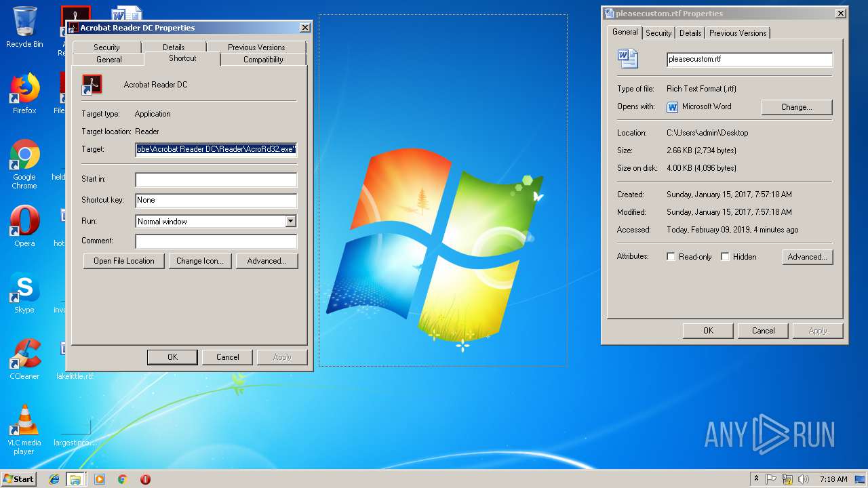The width and height of the screenshot is (868, 488).
Task: Click the location text C:\Users\admin\Desktop
Action: point(707,133)
